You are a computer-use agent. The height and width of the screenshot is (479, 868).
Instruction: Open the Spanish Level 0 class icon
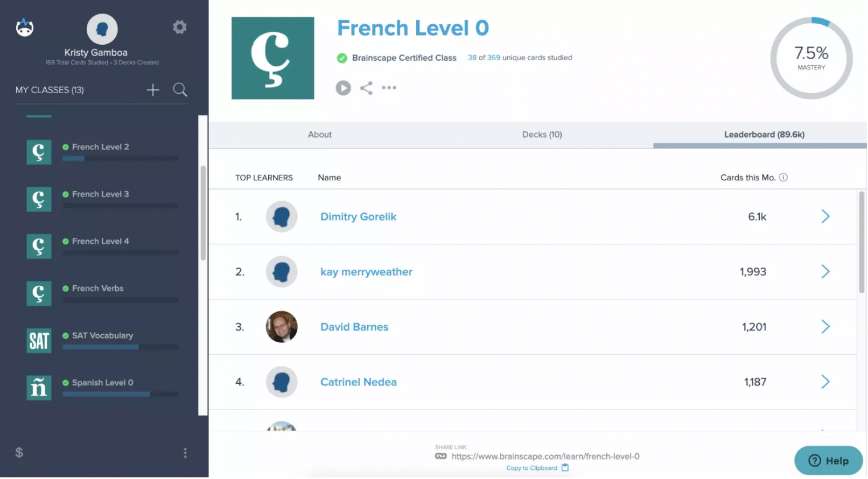click(39, 388)
